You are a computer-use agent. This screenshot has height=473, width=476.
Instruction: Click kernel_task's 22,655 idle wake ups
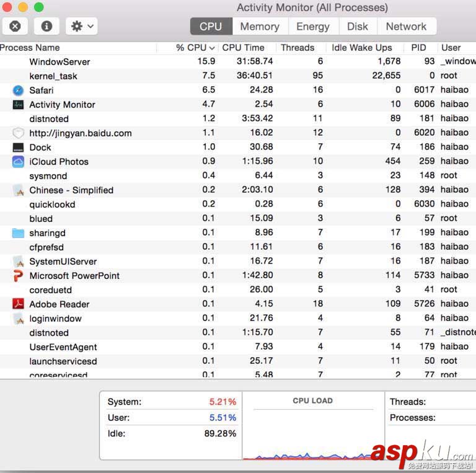click(x=386, y=75)
